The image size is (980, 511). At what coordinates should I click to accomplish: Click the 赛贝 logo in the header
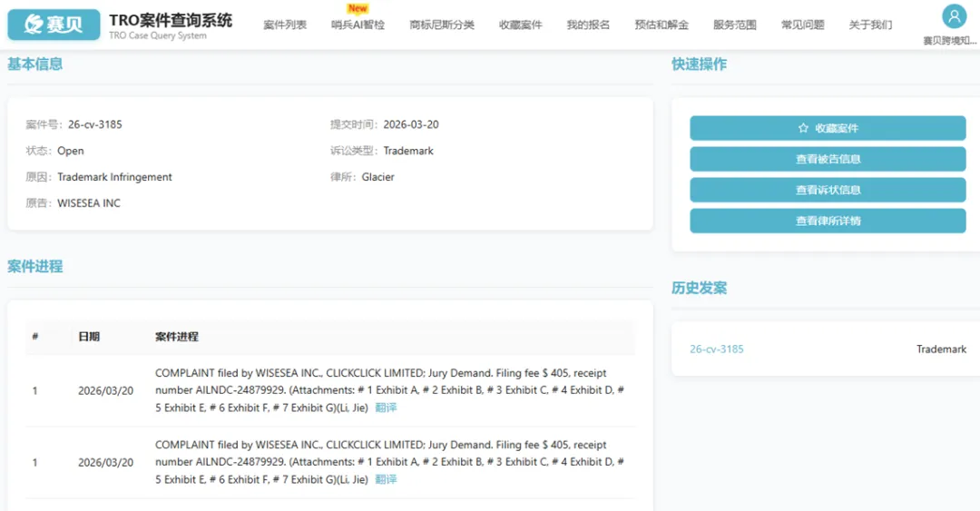[x=54, y=25]
